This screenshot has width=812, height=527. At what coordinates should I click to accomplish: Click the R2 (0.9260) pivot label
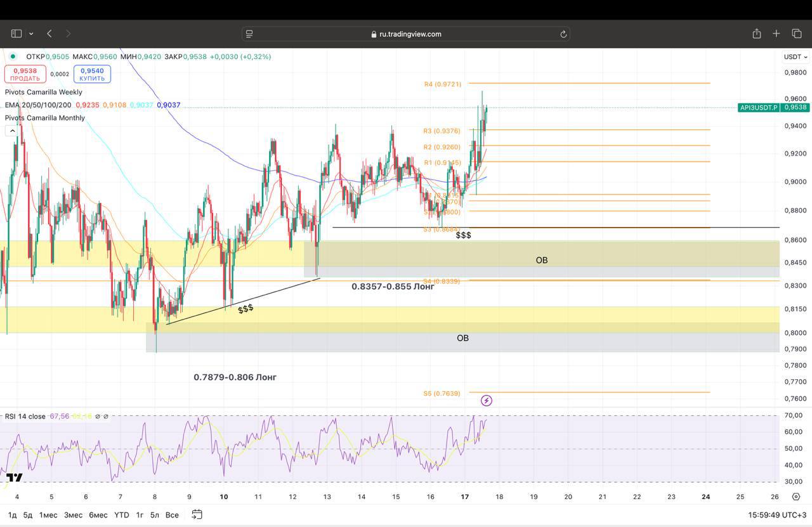442,146
